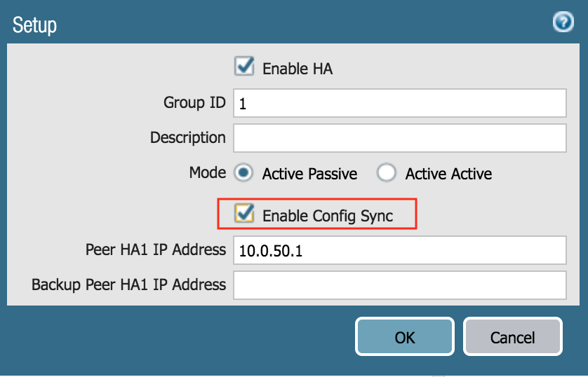
Task: Select the Backup Peer HA1 IP Address box
Action: [x=399, y=285]
